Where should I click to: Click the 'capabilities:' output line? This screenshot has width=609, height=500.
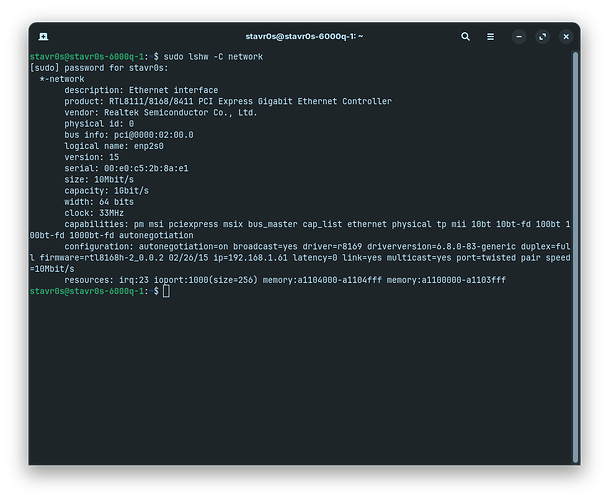pyautogui.click(x=300, y=224)
